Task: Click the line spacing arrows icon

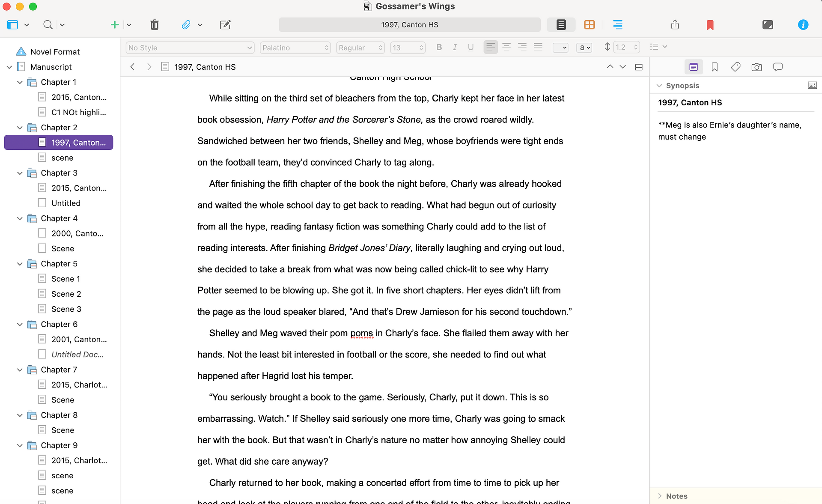Action: coord(607,47)
